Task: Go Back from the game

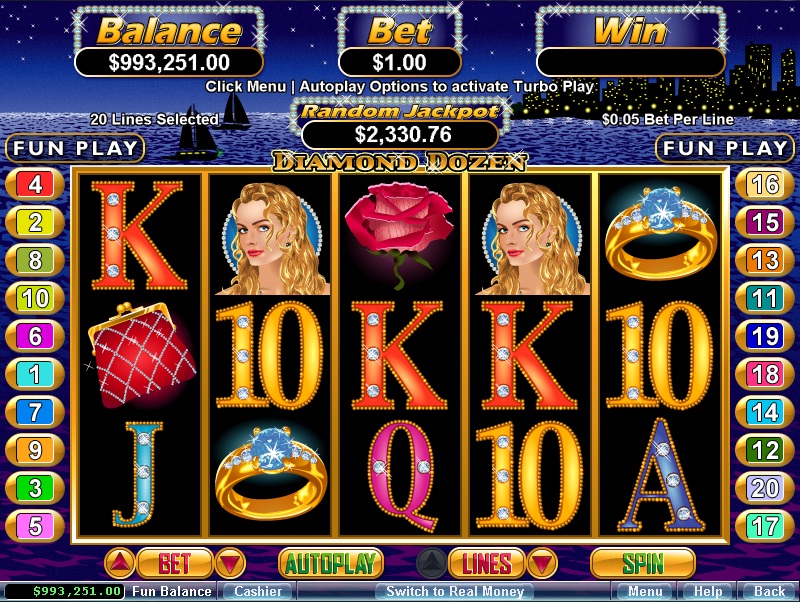Action: click(x=769, y=591)
